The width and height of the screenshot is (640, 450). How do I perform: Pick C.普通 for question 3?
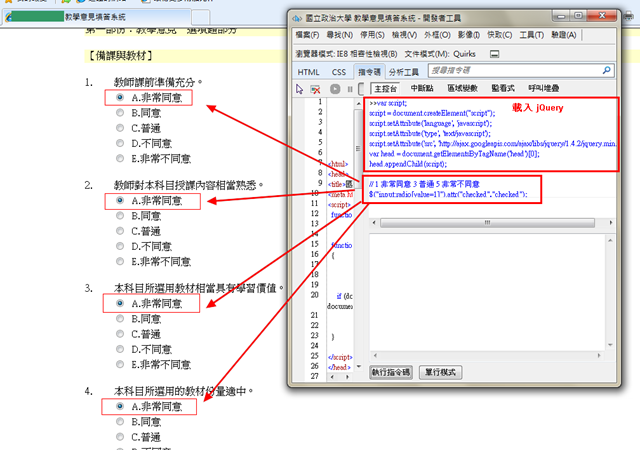coord(120,334)
